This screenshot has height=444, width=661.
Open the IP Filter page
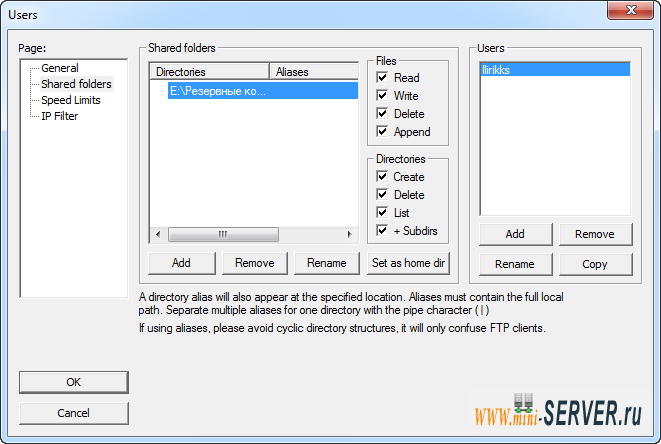[59, 116]
